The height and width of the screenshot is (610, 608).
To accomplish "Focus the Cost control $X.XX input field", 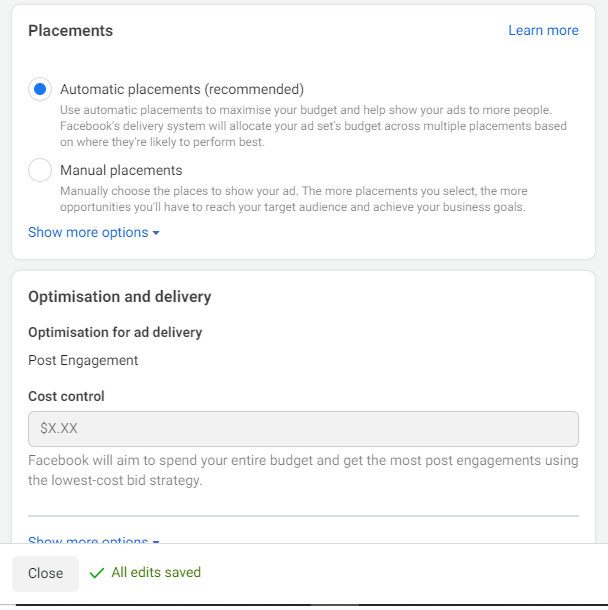I will pos(303,428).
